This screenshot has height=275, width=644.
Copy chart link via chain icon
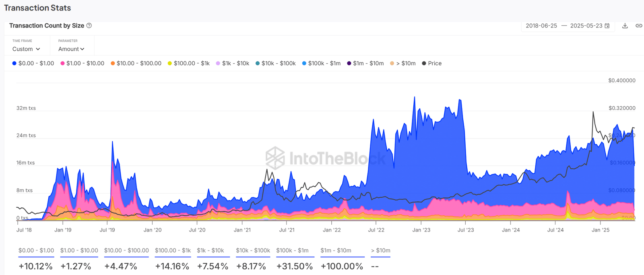coord(639,25)
